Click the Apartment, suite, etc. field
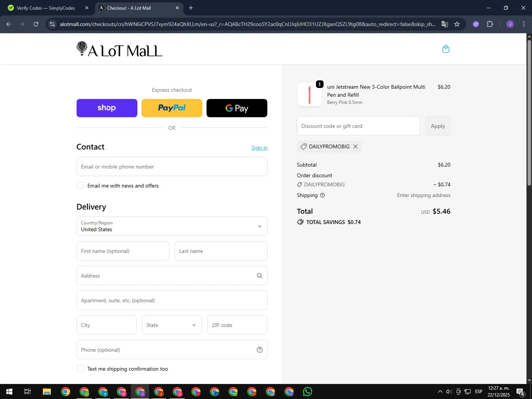532x399 pixels. (172, 300)
